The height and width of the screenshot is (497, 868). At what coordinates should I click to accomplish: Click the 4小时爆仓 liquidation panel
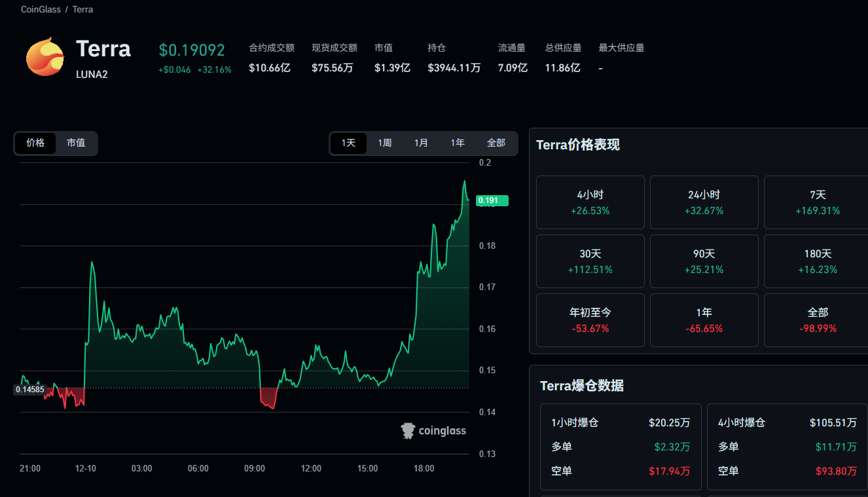pos(786,447)
